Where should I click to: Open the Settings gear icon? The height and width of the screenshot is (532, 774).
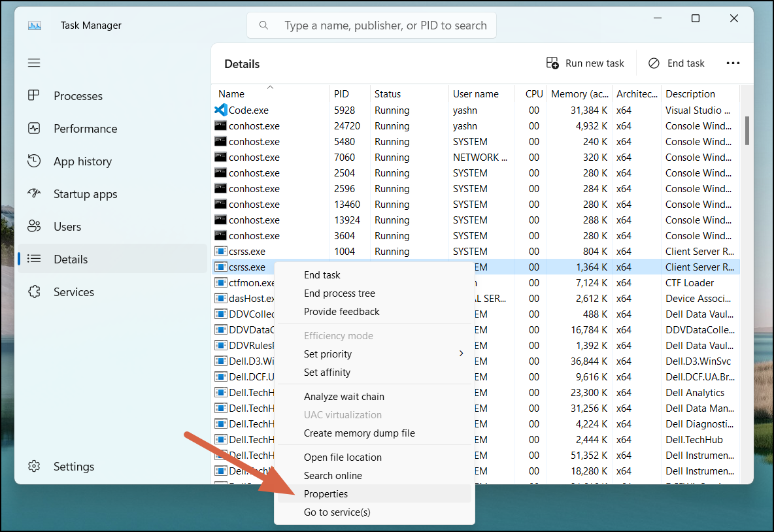coord(34,467)
